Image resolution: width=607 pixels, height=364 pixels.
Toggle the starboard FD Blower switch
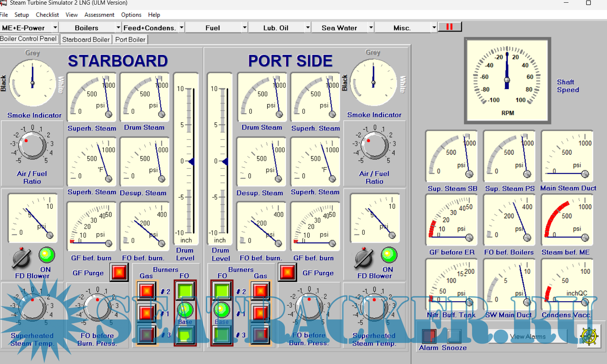tap(21, 258)
